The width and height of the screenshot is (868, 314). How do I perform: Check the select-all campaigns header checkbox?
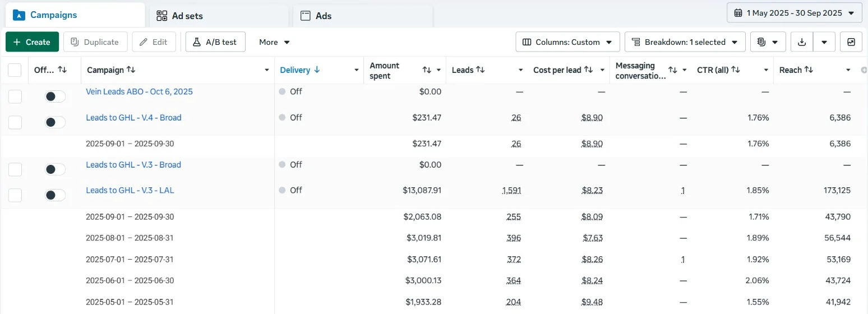[15, 70]
